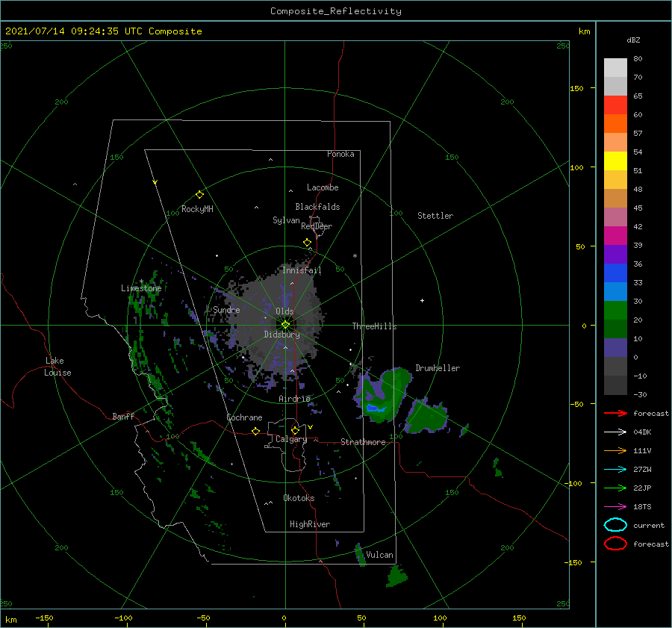This screenshot has width=672, height=628.
Task: Select the Blackfalds label
Action: [x=317, y=207]
